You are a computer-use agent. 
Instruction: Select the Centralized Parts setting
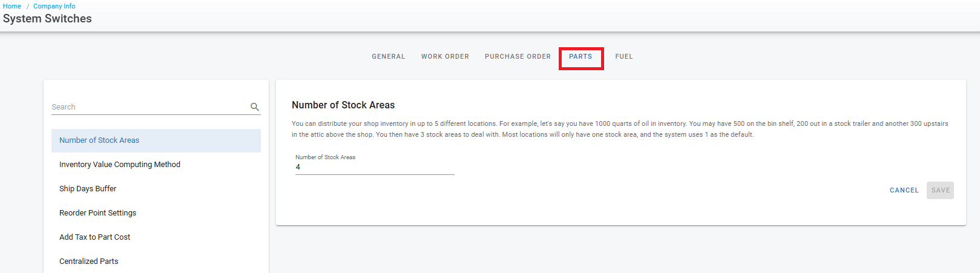tap(89, 261)
